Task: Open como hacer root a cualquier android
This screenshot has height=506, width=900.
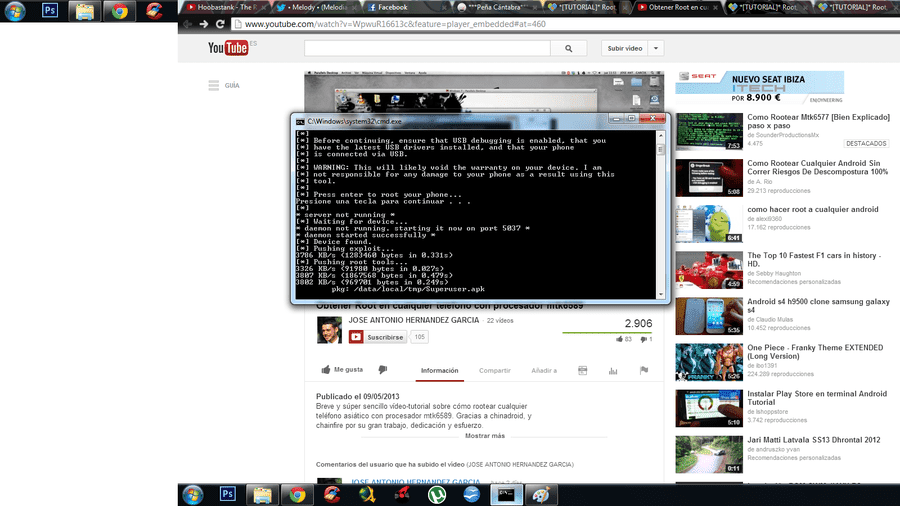Action: 813,209
